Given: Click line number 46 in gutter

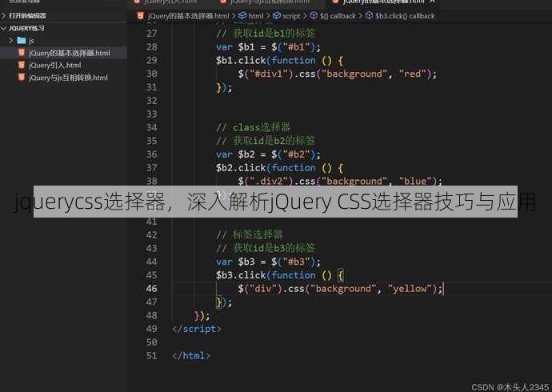Looking at the screenshot, I should click(x=152, y=289).
